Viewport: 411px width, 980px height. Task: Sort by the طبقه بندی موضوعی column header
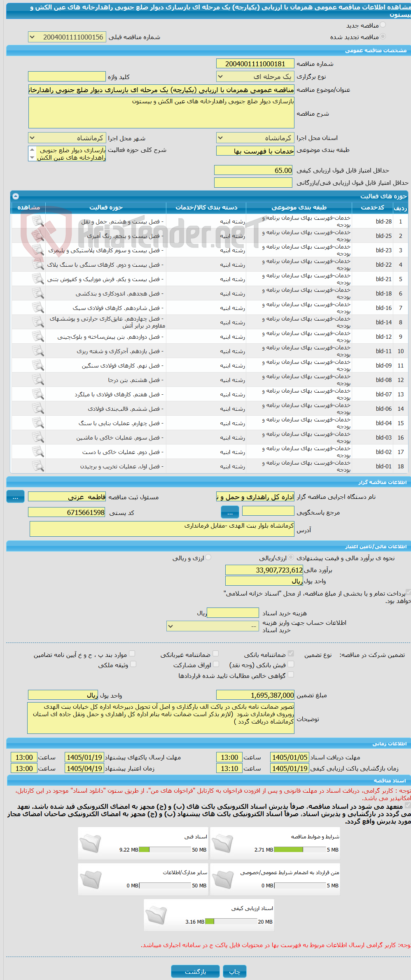coord(299,207)
